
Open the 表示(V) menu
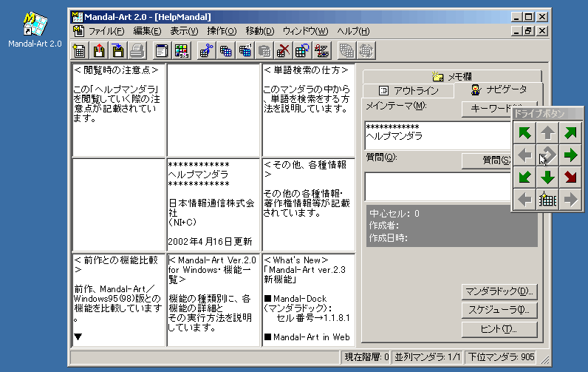click(184, 31)
